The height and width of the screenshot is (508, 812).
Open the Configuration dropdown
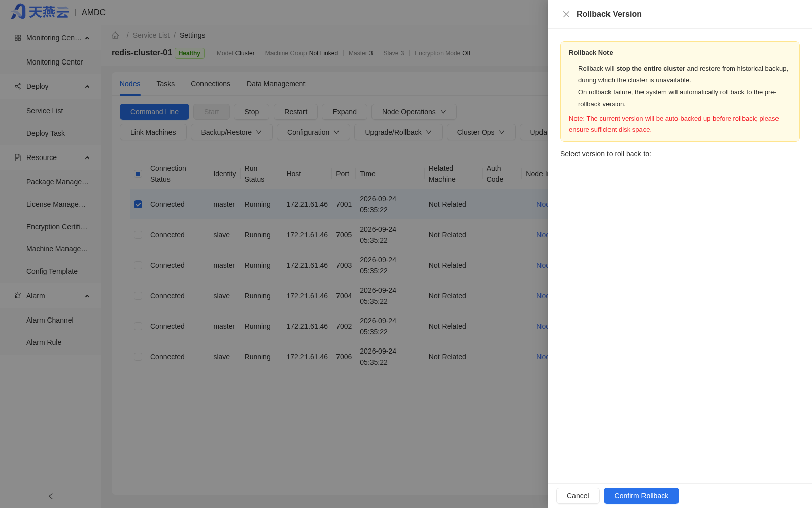313,132
